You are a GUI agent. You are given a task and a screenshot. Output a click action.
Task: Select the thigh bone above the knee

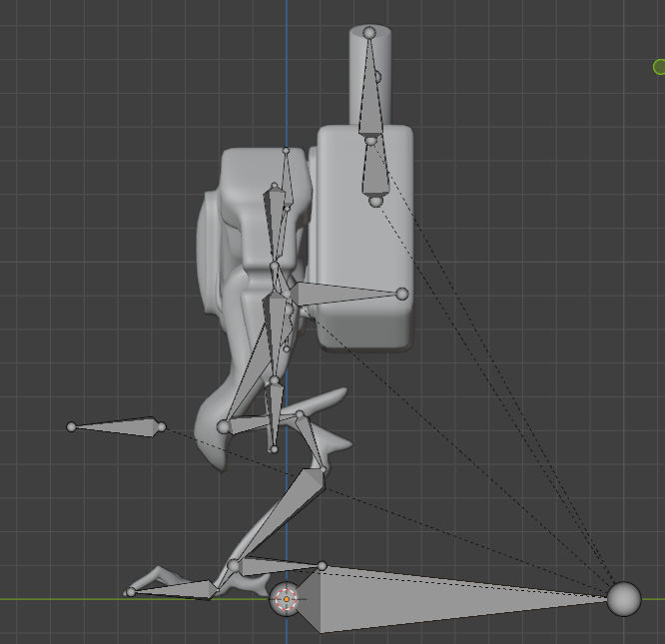point(312,441)
